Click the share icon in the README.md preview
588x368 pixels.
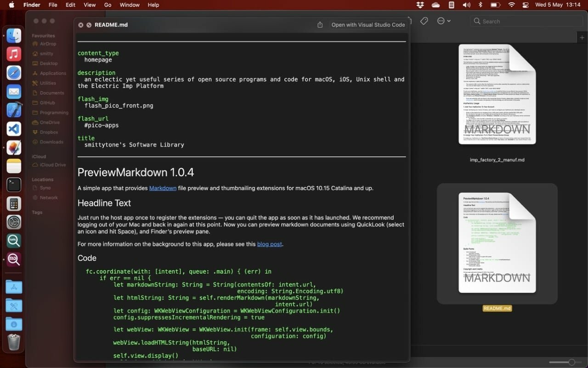coord(320,25)
